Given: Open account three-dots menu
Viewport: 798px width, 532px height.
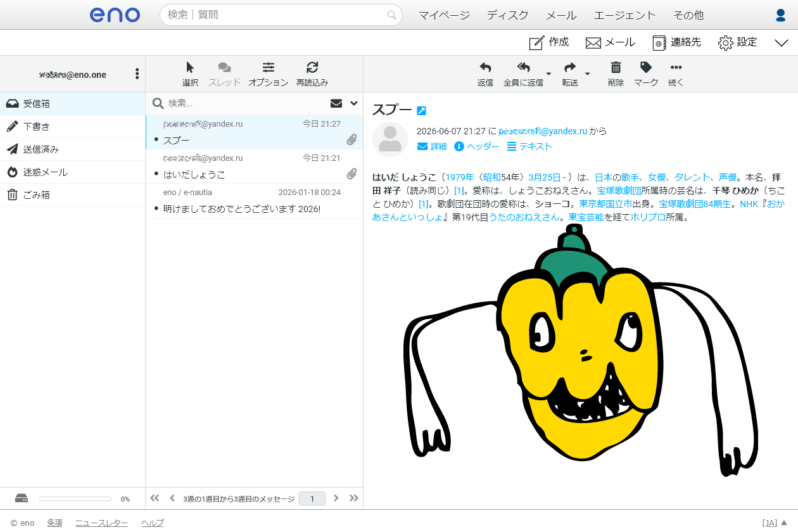Looking at the screenshot, I should (137, 74).
